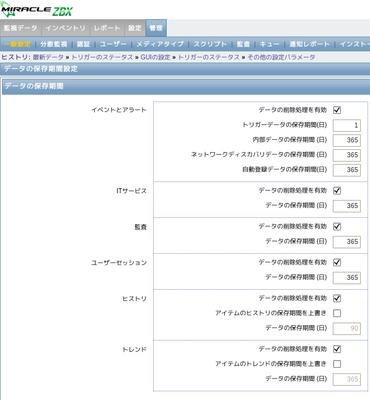This screenshot has height=400, width=370.
Task: Click the トリガーデータの保存期間(日) field
Action: tap(347, 125)
